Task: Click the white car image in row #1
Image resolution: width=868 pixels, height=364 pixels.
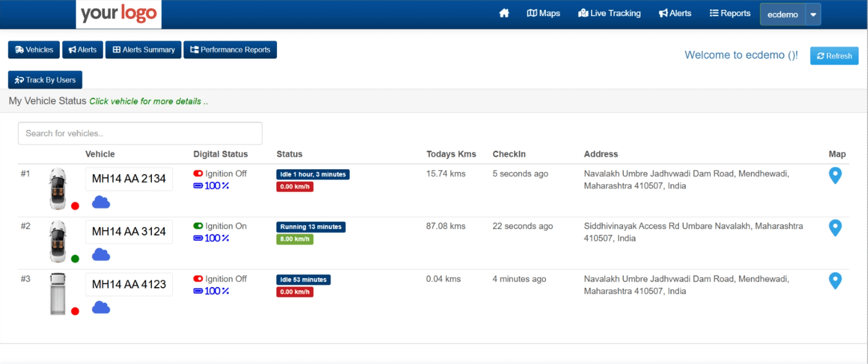Action: [x=57, y=189]
